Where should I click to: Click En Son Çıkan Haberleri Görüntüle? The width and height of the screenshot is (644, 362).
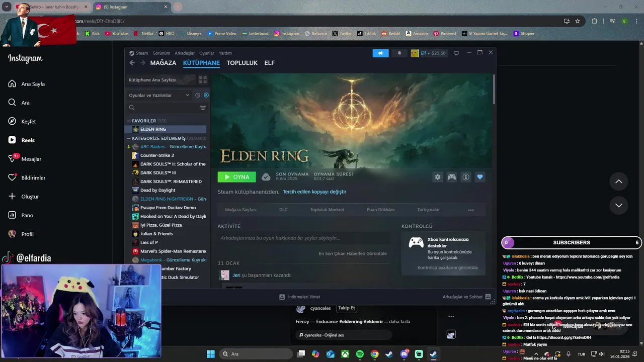[x=353, y=253]
